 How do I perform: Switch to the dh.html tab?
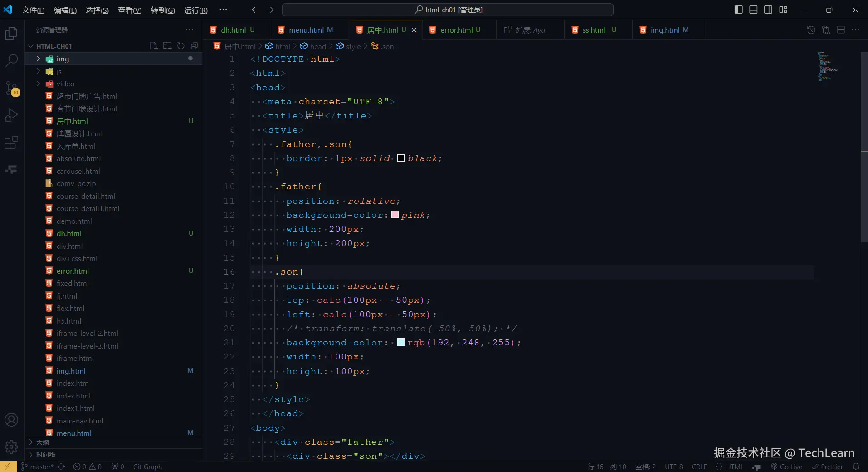(x=237, y=30)
